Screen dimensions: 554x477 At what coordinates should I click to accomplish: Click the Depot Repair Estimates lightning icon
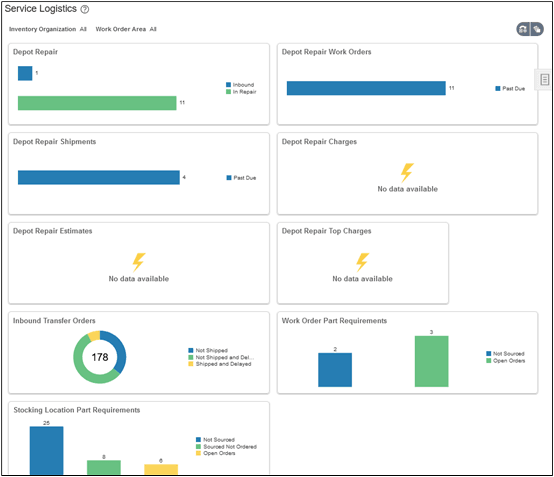click(x=138, y=262)
